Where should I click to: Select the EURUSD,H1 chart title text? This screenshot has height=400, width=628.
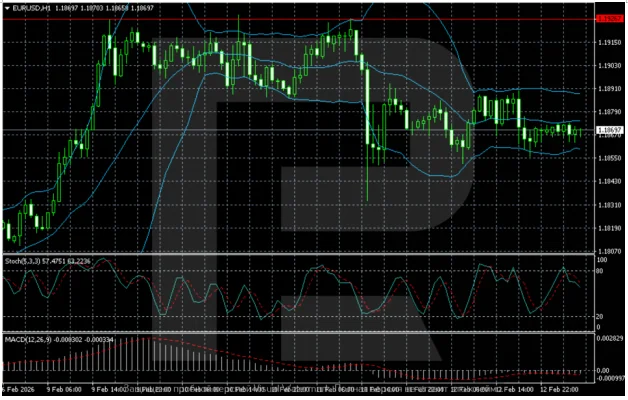coord(32,8)
